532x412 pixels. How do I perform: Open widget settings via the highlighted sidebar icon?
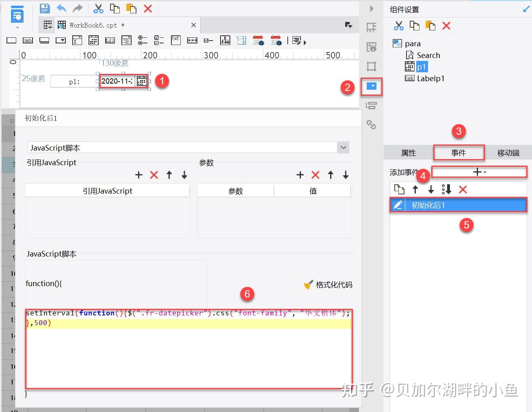pos(372,86)
